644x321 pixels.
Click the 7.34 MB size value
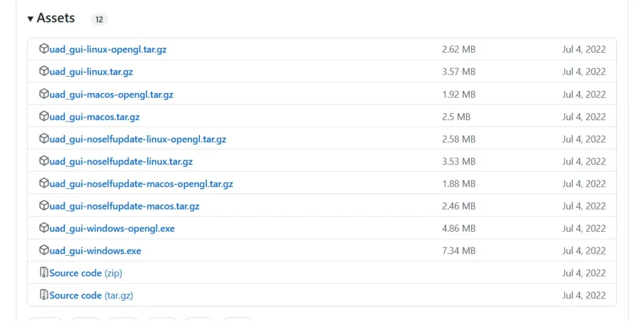(458, 251)
